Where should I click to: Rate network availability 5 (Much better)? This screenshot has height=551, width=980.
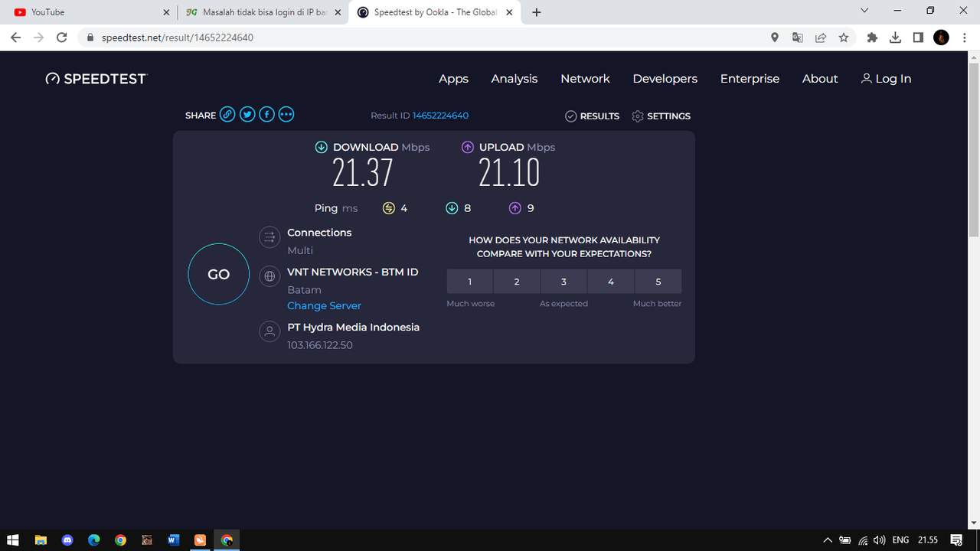(658, 282)
